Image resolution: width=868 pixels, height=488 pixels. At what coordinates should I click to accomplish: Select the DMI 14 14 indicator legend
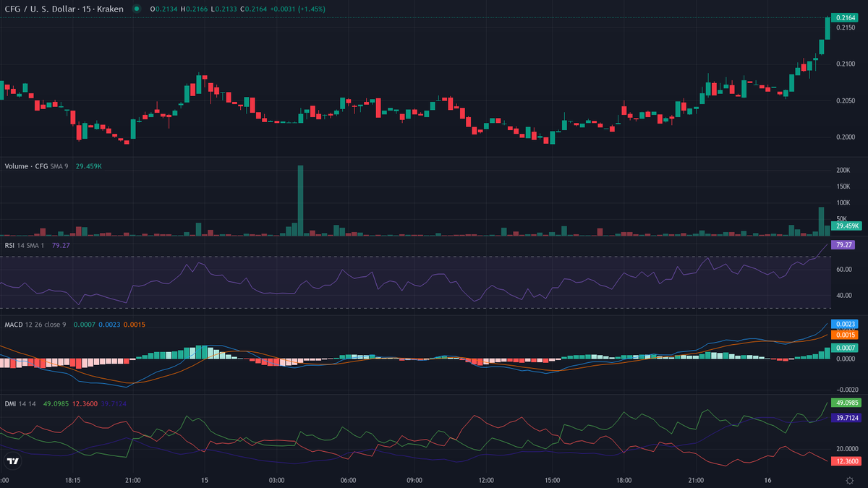pos(22,403)
